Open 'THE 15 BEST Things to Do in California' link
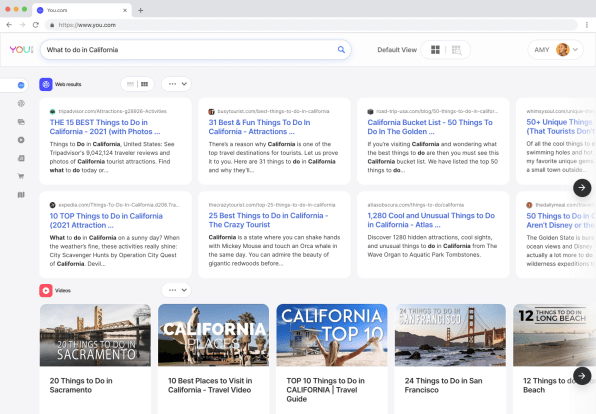Viewport: 596px width, 414px height. click(105, 127)
